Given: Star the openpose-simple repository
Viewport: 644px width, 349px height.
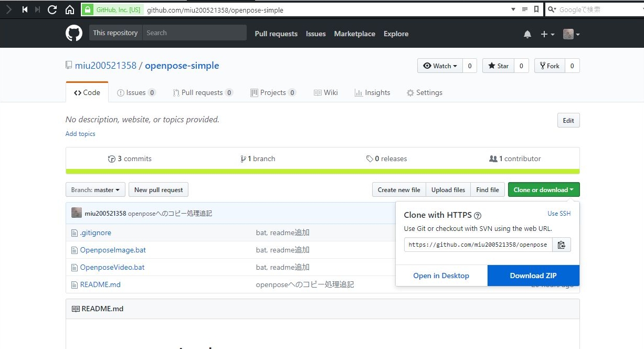Looking at the screenshot, I should pyautogui.click(x=498, y=66).
